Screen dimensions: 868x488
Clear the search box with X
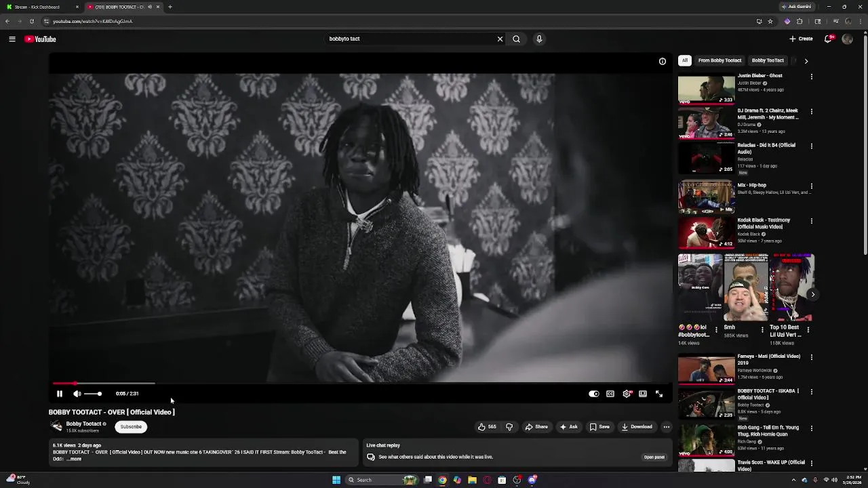(500, 39)
